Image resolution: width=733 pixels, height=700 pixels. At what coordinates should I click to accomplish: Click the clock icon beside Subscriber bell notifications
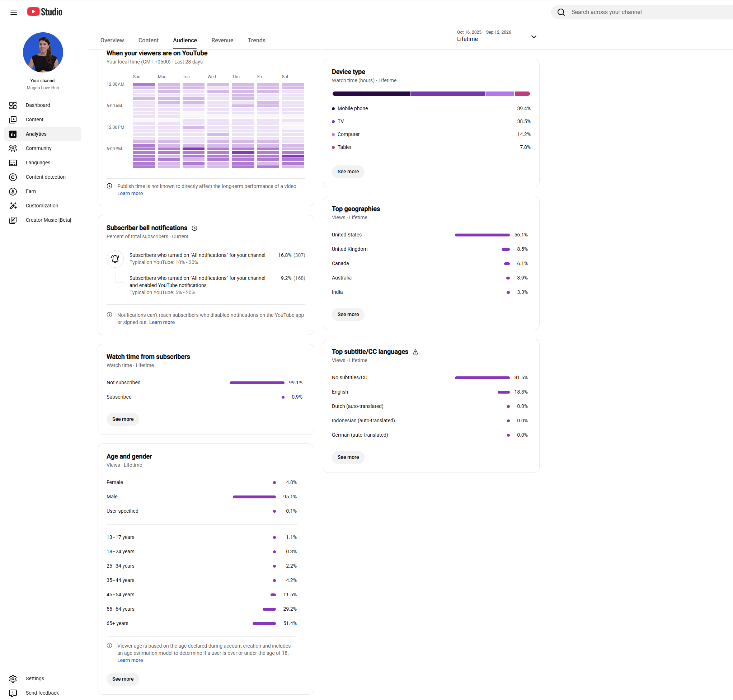[194, 228]
